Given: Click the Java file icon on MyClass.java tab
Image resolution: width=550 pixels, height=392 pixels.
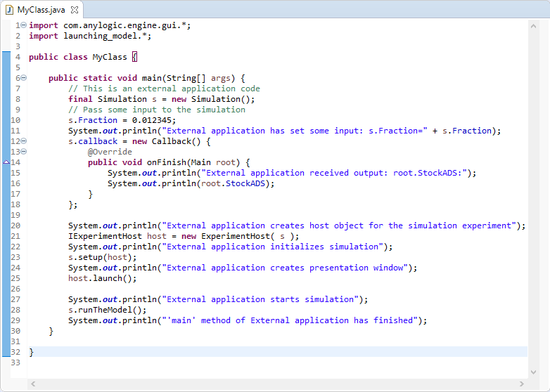Looking at the screenshot, I should (10, 10).
